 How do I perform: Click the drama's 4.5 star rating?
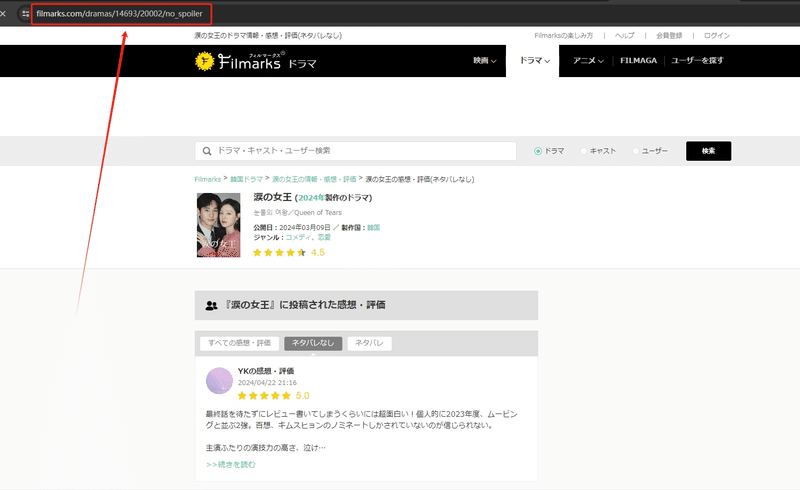(289, 253)
